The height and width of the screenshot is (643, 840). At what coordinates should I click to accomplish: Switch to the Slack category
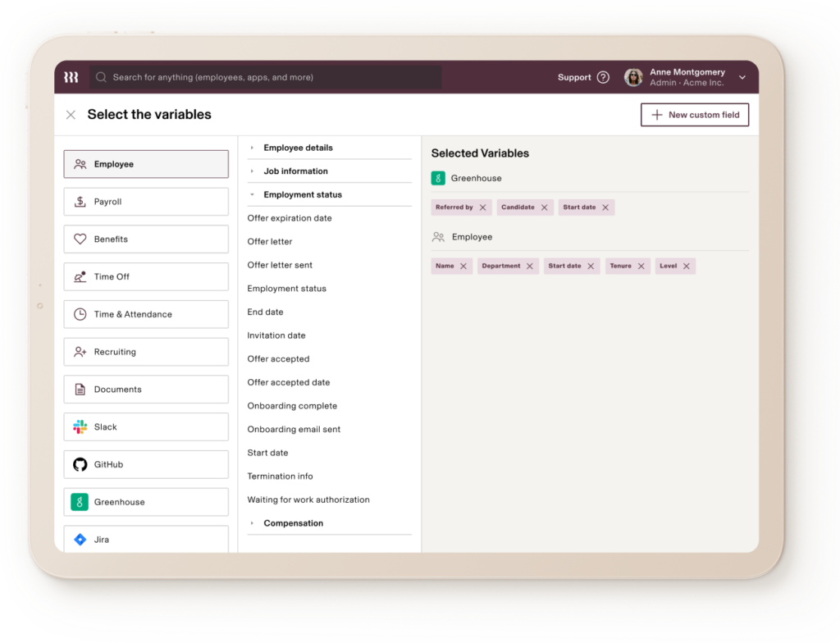click(x=146, y=426)
